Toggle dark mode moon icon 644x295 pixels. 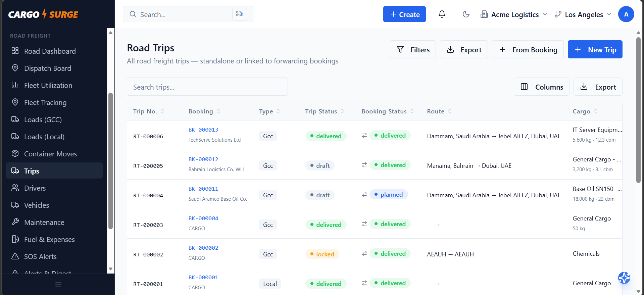(x=466, y=14)
